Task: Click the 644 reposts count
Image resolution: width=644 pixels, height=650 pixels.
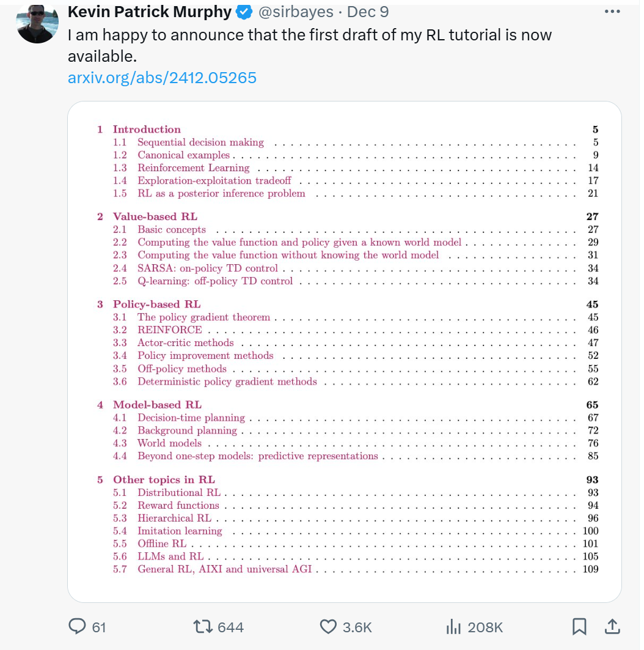Action: [x=231, y=627]
